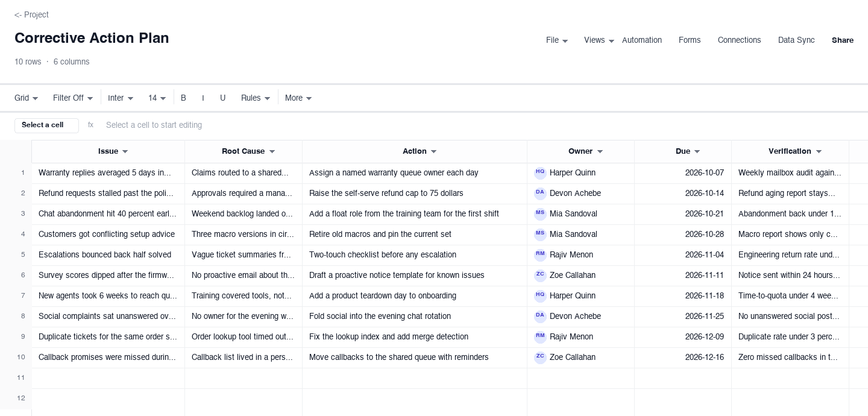Screen dimensions: 868x416
Task: Open the font size 14 dropdown
Action: [157, 98]
